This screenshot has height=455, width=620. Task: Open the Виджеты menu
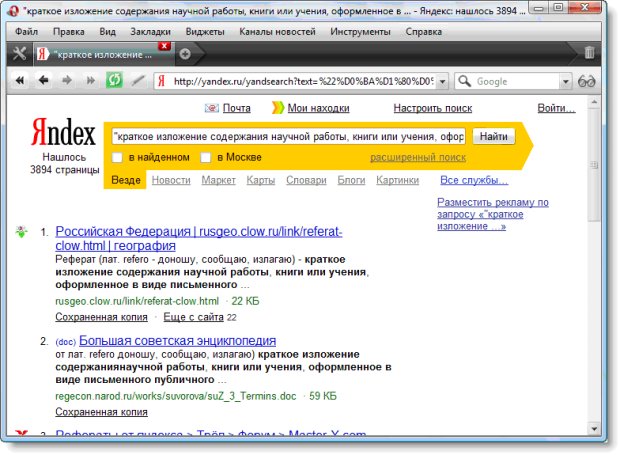tap(205, 32)
